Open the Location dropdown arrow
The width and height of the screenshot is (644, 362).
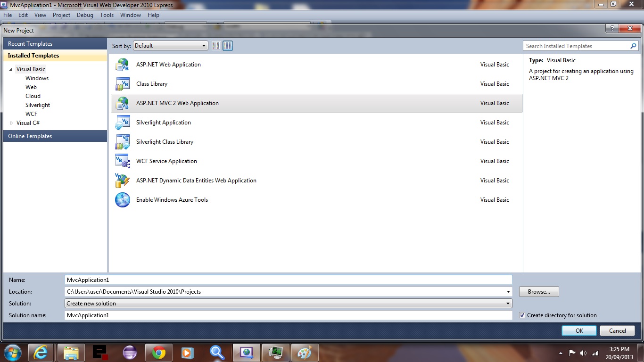pos(508,292)
